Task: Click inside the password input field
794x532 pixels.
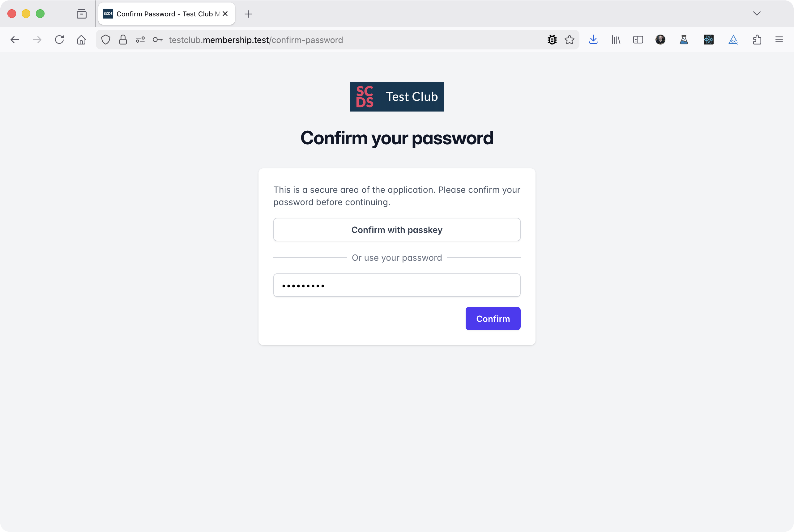Action: (x=396, y=285)
